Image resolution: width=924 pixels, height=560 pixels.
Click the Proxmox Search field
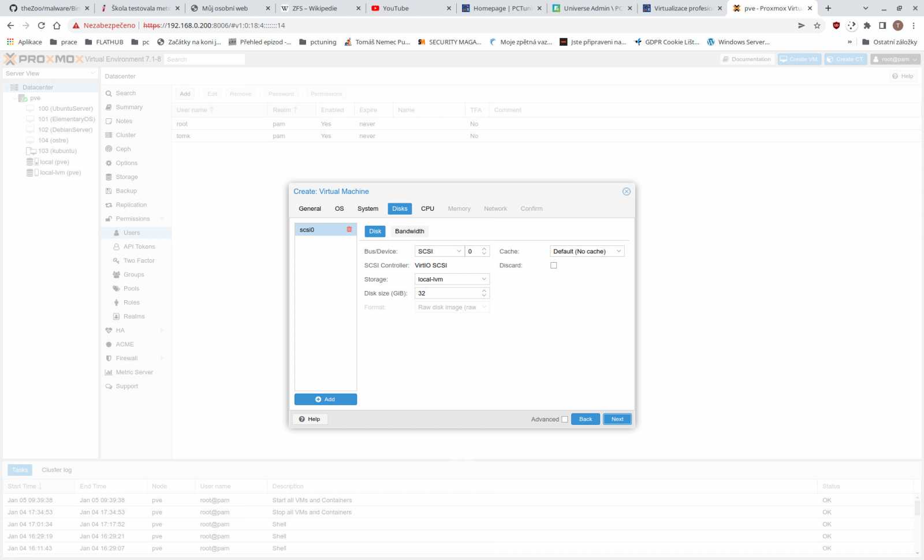coord(204,59)
